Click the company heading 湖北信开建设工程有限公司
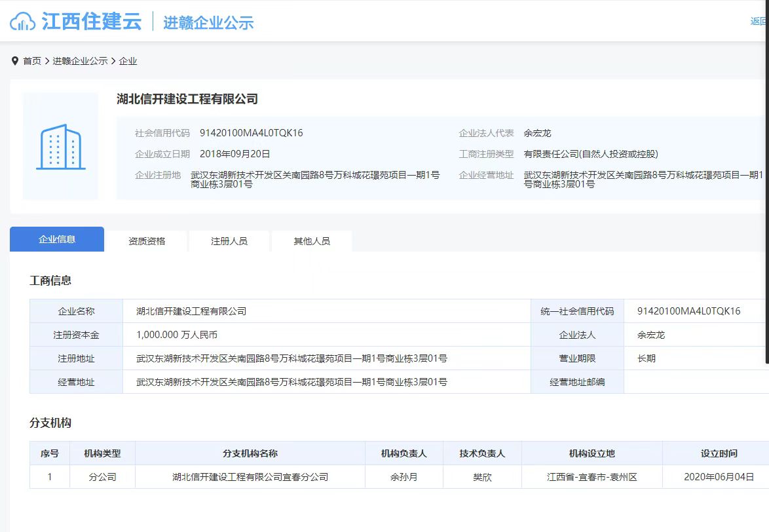 187,99
